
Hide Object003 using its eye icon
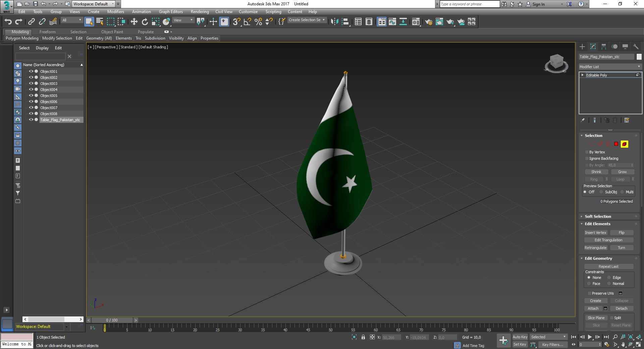(x=31, y=84)
